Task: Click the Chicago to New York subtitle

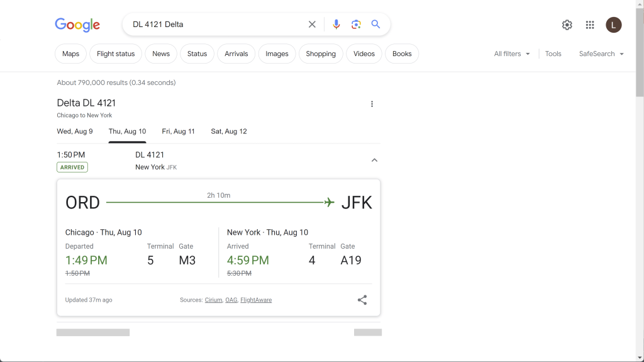Action: point(85,115)
